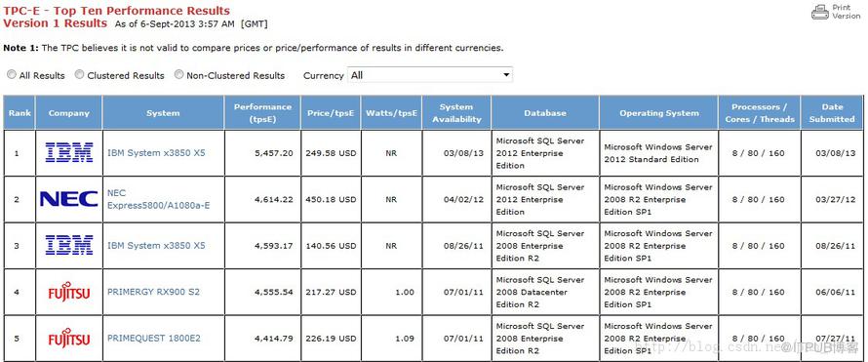The width and height of the screenshot is (868, 362).
Task: Open the PRIMERGY RX900 S2 link
Action: pyautogui.click(x=153, y=292)
